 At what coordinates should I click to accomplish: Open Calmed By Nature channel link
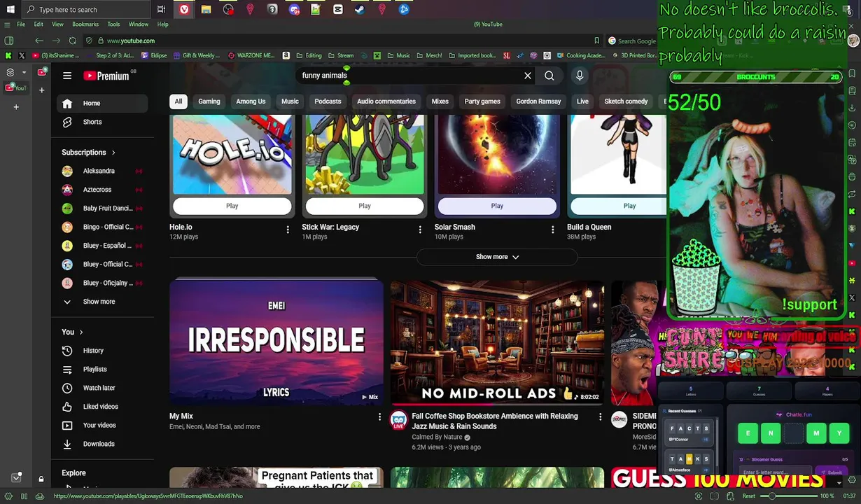(437, 437)
